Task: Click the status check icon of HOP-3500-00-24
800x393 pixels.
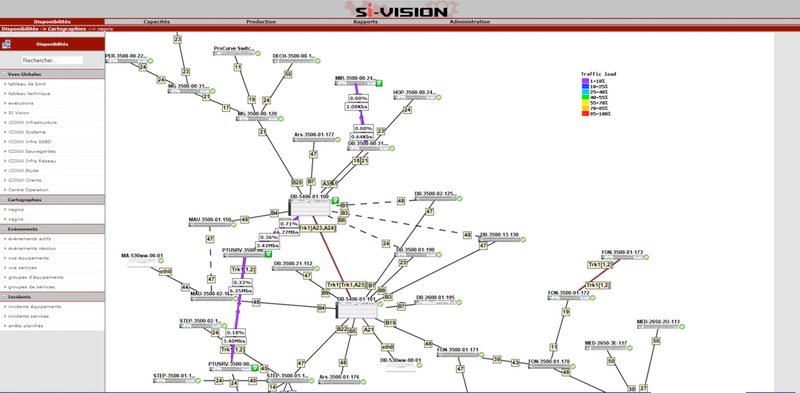Action: (438, 97)
